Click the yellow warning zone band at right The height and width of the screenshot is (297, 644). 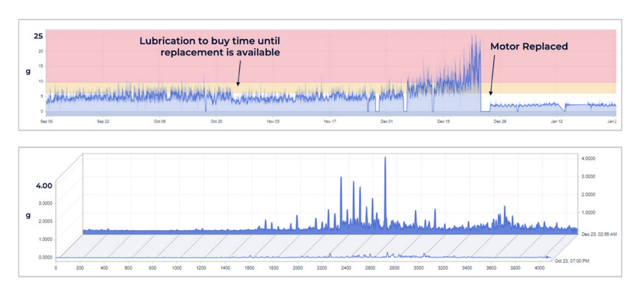coord(552,88)
